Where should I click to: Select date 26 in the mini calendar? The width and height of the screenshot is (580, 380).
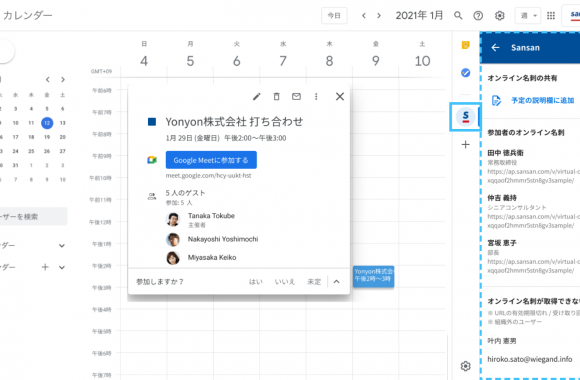47,151
